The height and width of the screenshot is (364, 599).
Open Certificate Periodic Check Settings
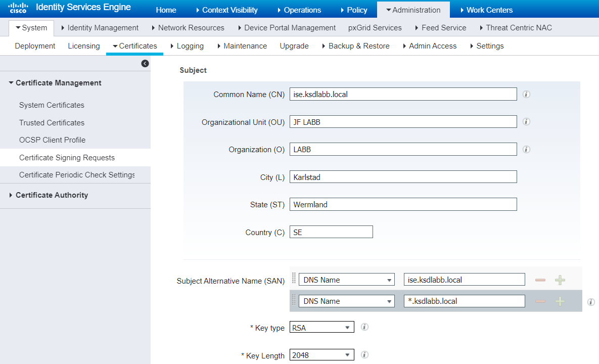[77, 175]
